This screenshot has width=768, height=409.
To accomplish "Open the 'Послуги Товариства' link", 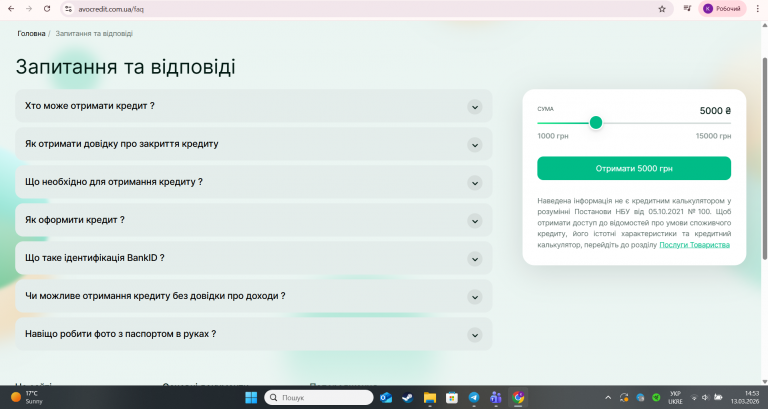I will 695,244.
